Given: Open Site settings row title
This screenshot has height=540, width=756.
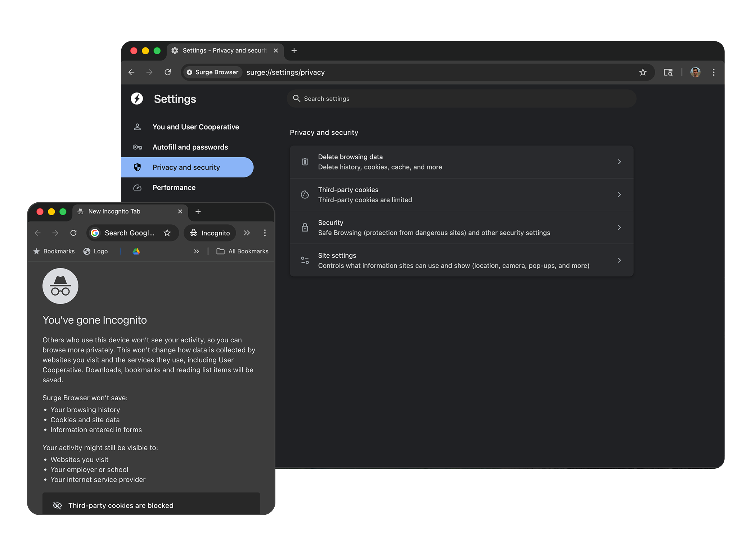Looking at the screenshot, I should click(337, 255).
